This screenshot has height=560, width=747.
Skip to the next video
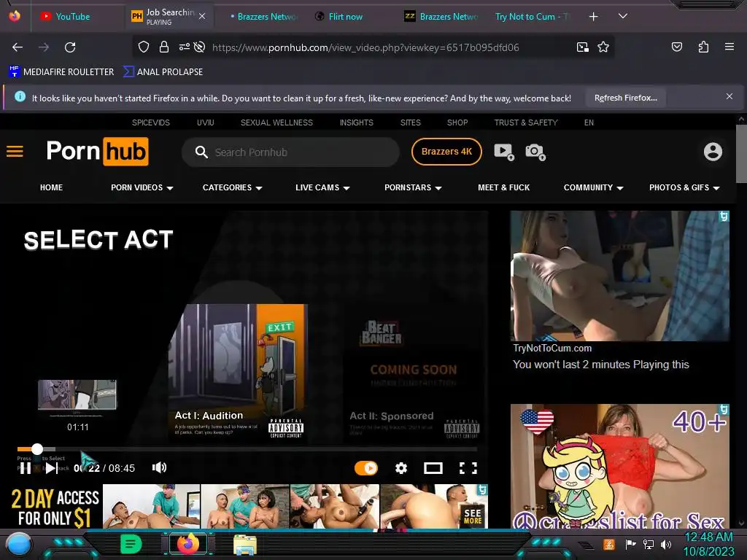[x=51, y=468]
